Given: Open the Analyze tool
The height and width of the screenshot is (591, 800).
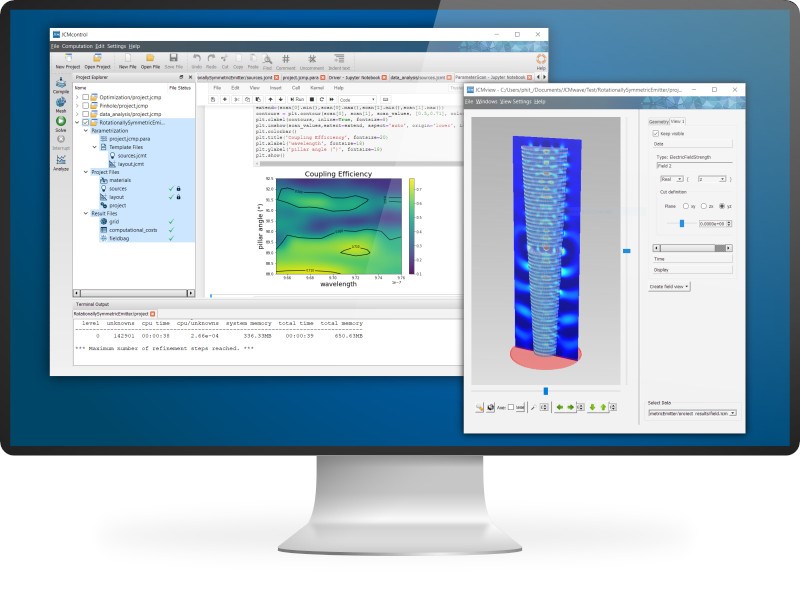Looking at the screenshot, I should 61,161.
